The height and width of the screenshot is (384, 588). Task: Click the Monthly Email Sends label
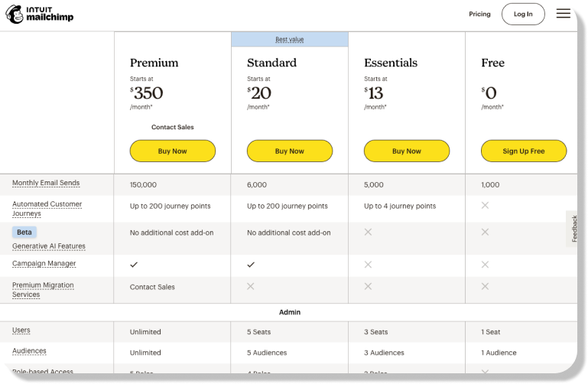click(46, 183)
